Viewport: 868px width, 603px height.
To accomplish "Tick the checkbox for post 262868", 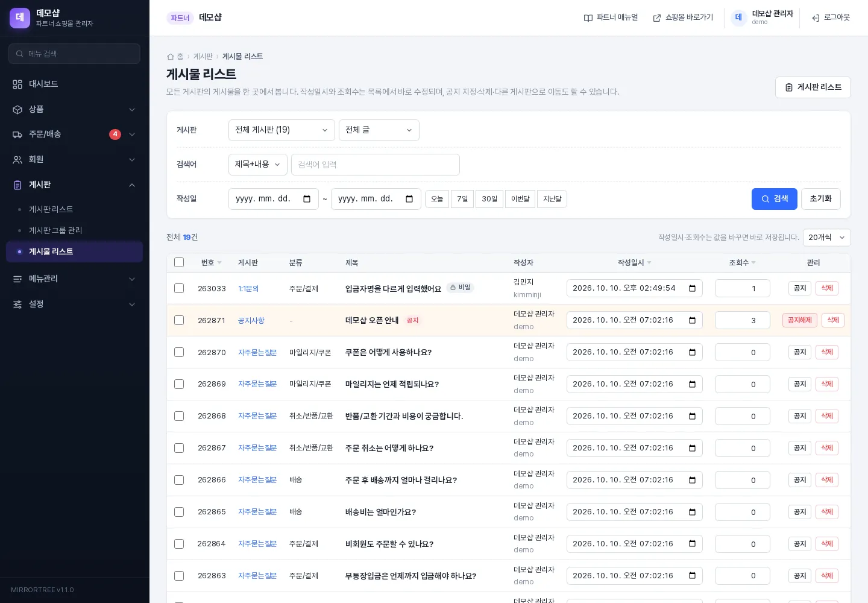I will pos(179,416).
